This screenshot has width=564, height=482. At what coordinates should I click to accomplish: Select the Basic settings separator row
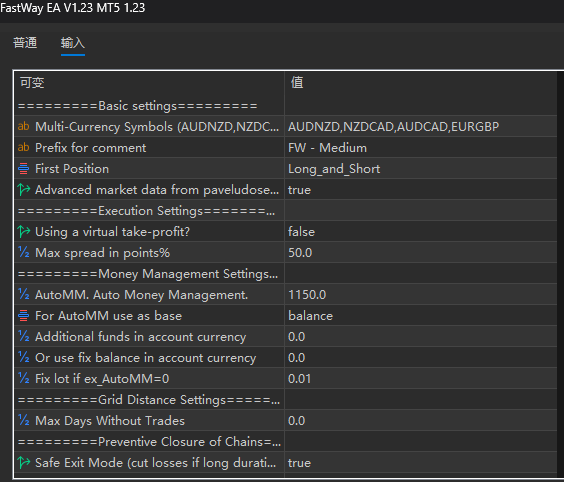click(x=286, y=106)
